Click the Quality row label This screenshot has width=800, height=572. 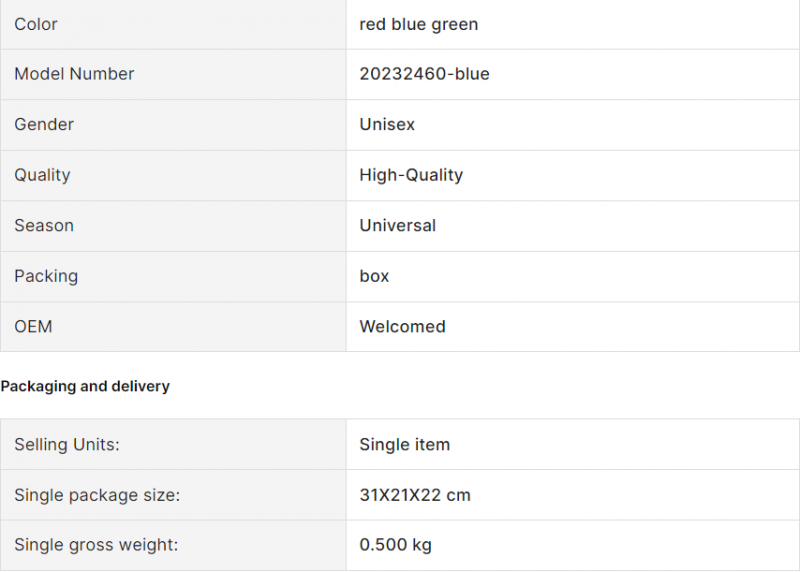(x=42, y=175)
